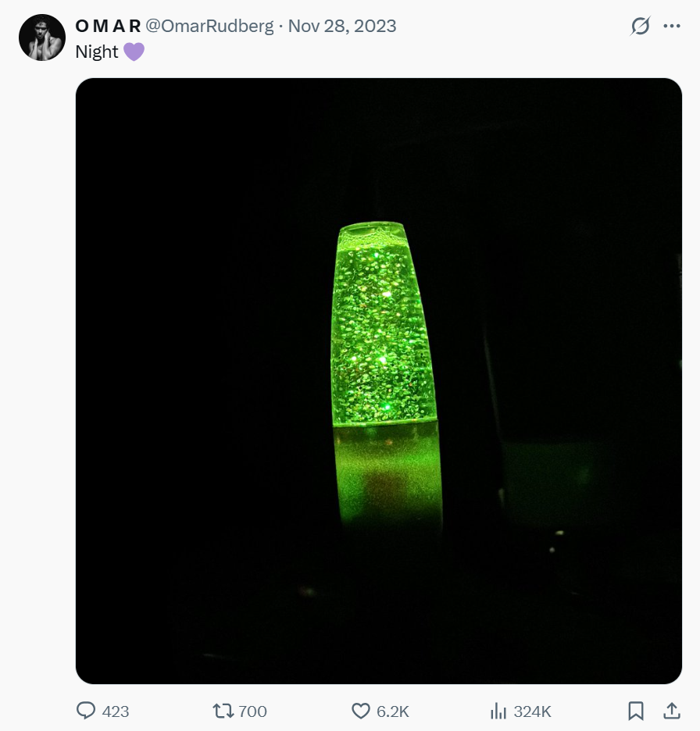700x731 pixels.
Task: Click the 423 replies count
Action: (116, 711)
